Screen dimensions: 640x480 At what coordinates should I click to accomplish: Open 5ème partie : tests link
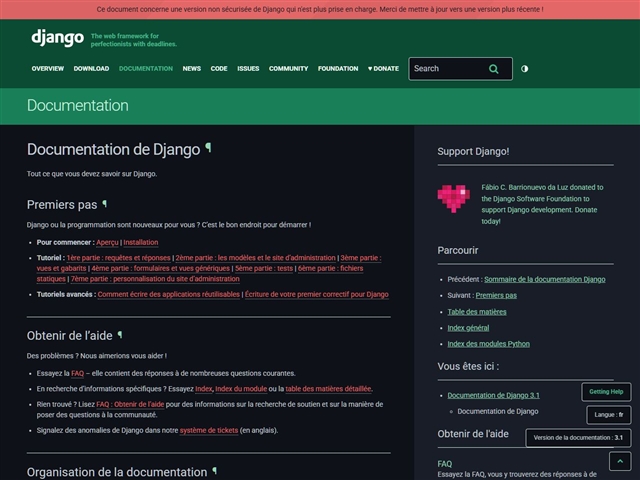(264, 269)
